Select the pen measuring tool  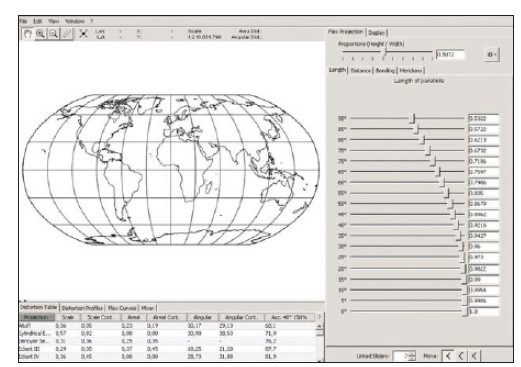click(67, 34)
